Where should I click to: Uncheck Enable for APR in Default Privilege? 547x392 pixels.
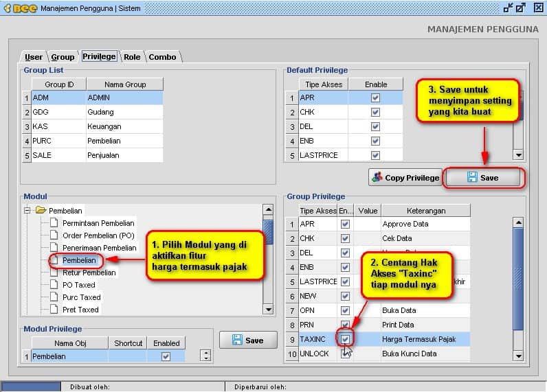pyautogui.click(x=375, y=97)
